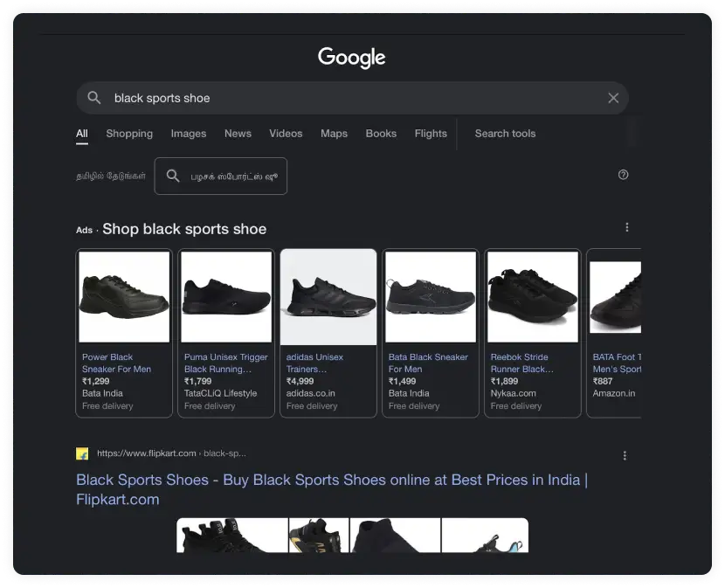This screenshot has height=588, width=725.
Task: Open the Ads section three-dot menu
Action: (x=626, y=227)
